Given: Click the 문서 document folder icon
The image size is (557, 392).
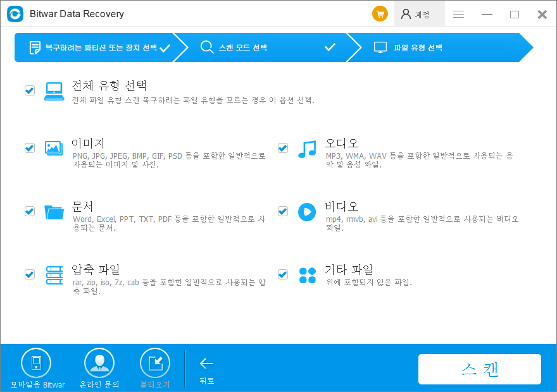Looking at the screenshot, I should [x=54, y=211].
